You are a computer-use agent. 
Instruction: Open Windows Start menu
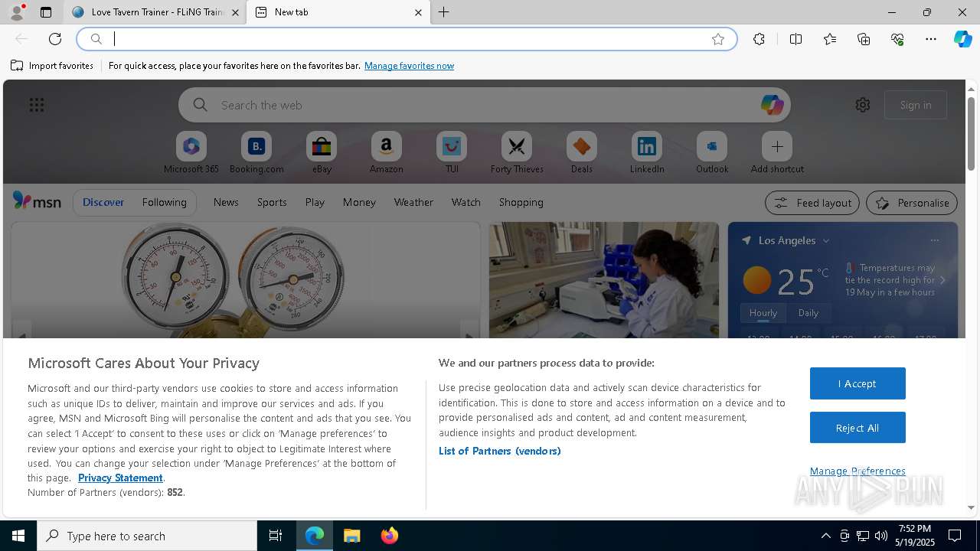(x=18, y=536)
